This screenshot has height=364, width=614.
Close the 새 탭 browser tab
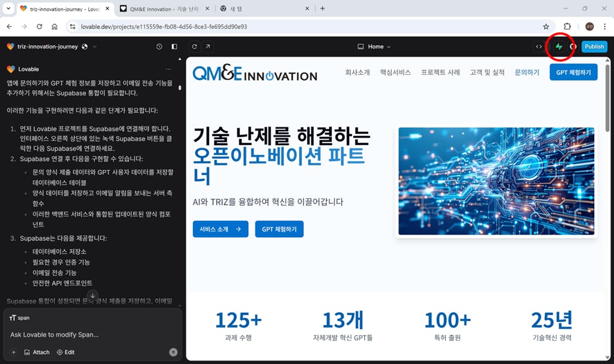click(x=307, y=8)
